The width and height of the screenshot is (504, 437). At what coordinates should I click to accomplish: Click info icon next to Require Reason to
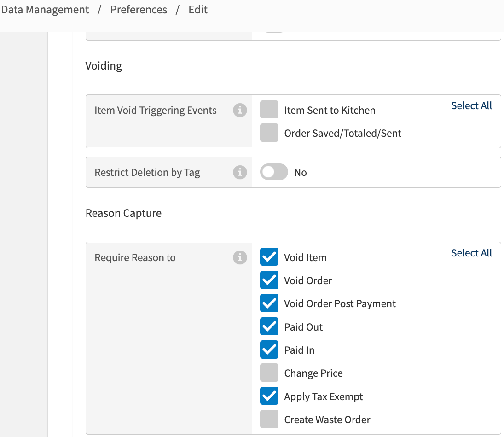click(x=240, y=257)
